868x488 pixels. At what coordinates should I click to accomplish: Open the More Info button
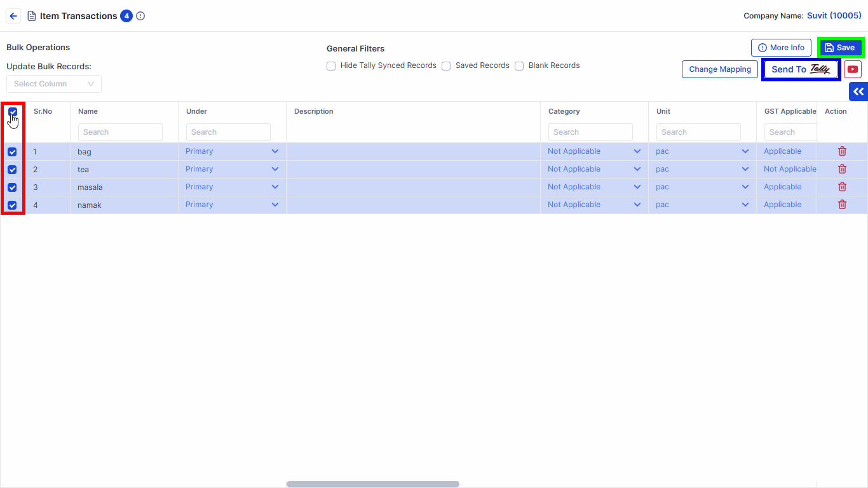[x=781, y=48]
